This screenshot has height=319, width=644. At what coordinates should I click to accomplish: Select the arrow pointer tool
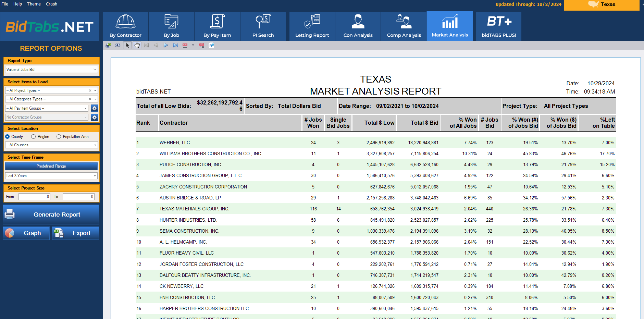(127, 45)
